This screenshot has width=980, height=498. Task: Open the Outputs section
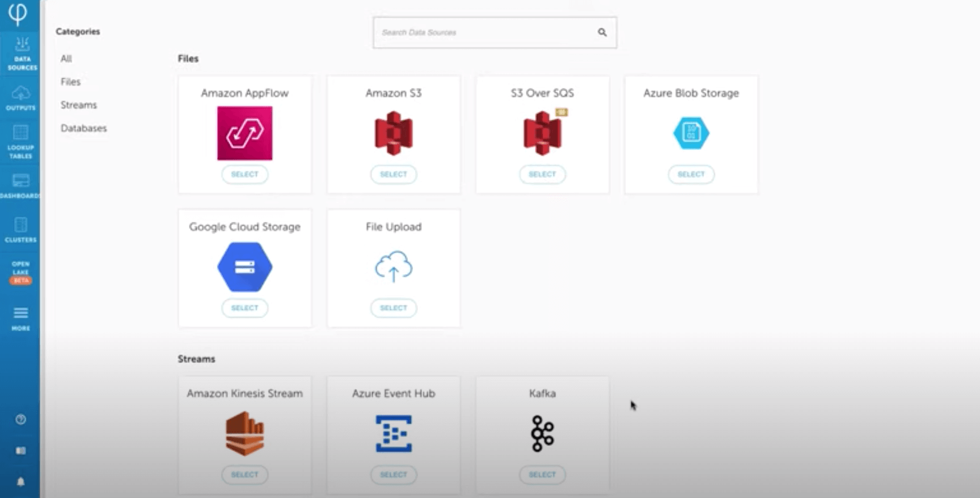coord(20,98)
